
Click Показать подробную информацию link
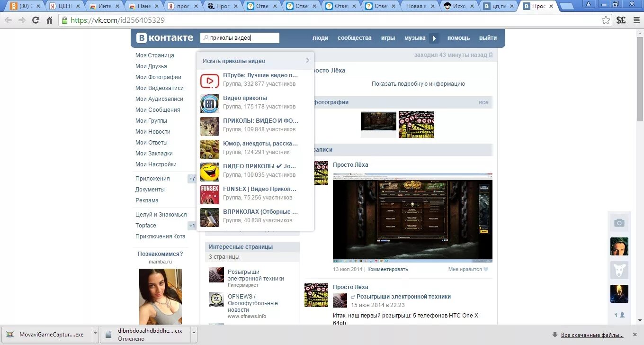click(x=418, y=84)
